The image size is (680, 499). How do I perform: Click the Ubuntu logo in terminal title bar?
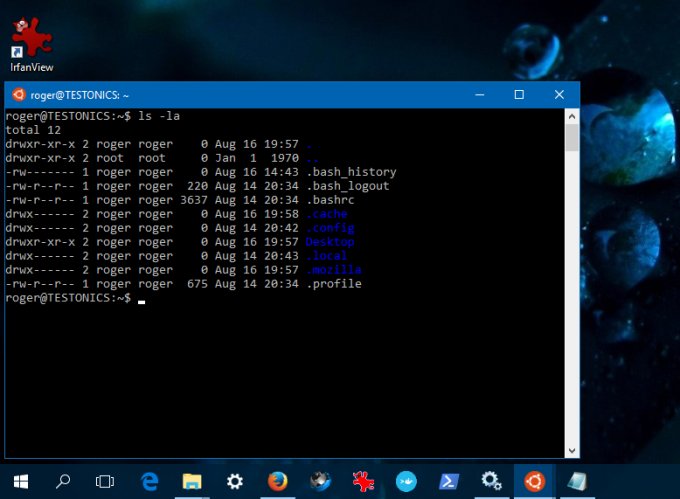tap(18, 95)
